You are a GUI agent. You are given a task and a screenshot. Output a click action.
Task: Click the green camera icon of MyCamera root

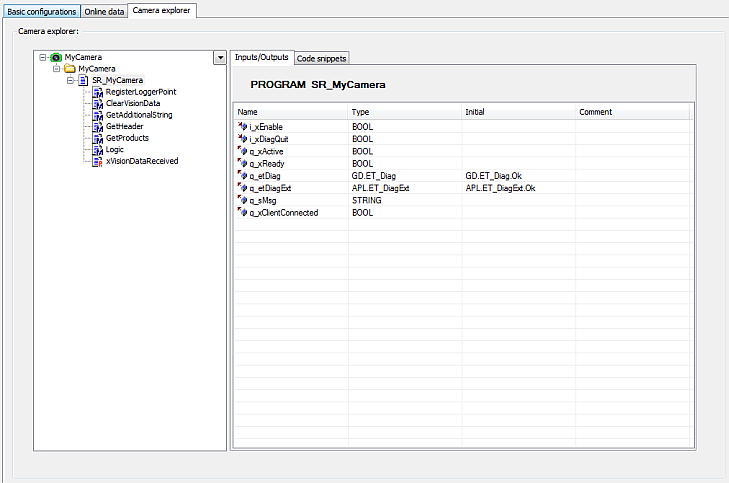(x=56, y=58)
